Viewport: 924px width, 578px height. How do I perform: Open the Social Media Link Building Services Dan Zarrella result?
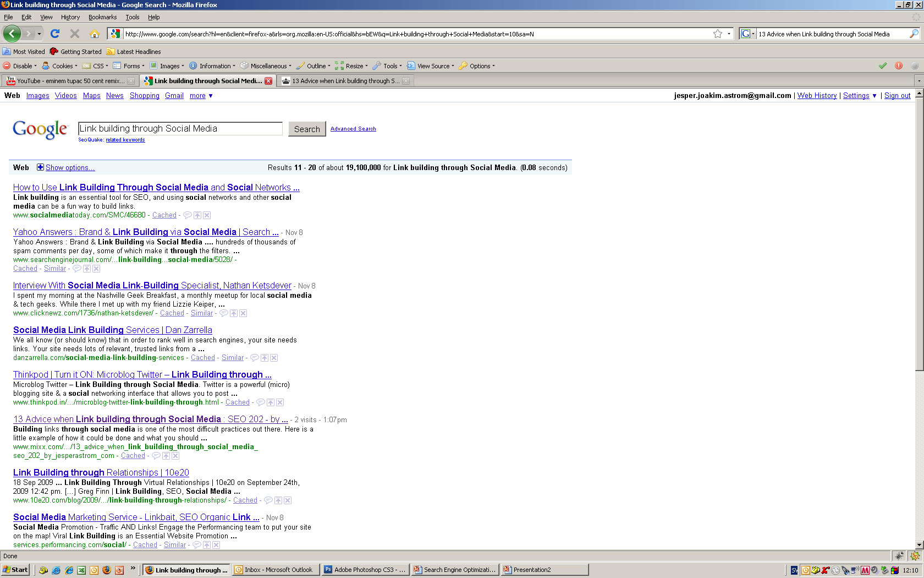113,330
